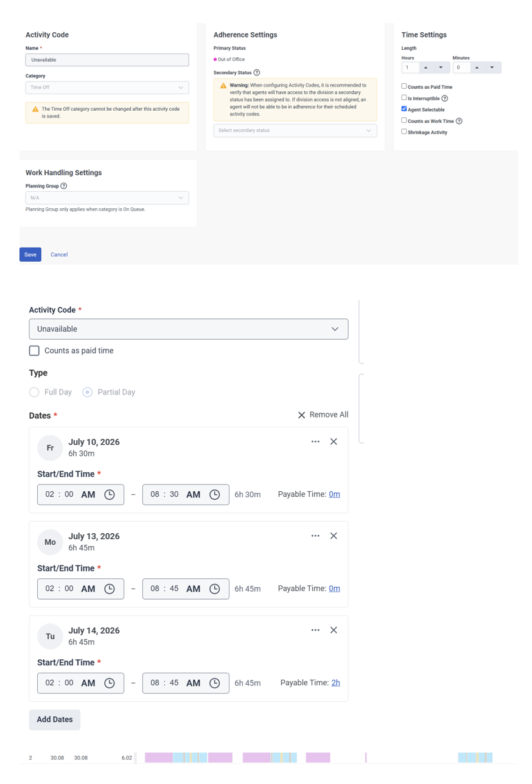Open help icon beside Counts as Work Time

point(459,121)
